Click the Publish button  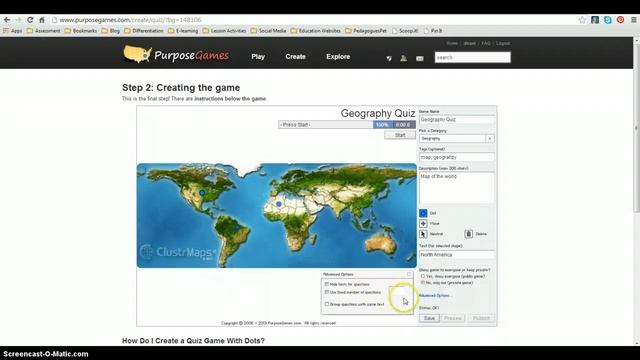[x=481, y=318]
